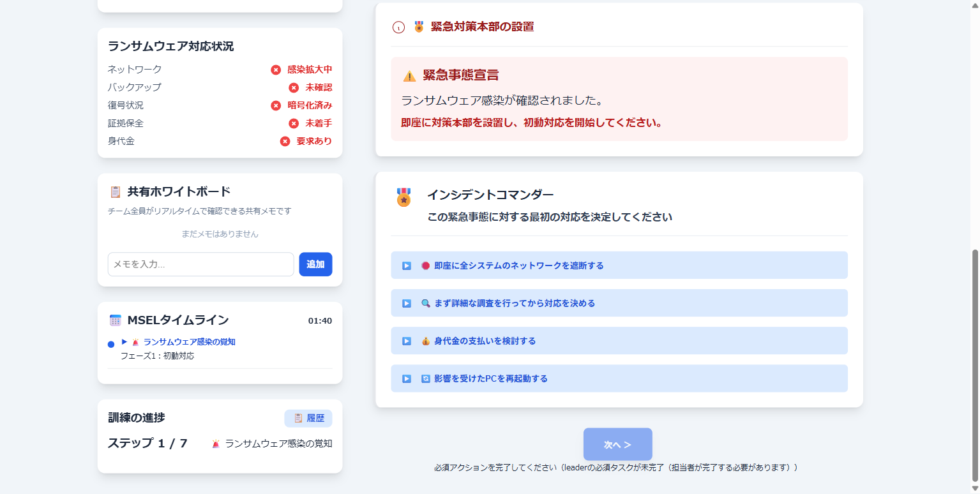Viewport: 980px width, 494px height.
Task: Click money bag icon in ransom option
Action: point(426,341)
